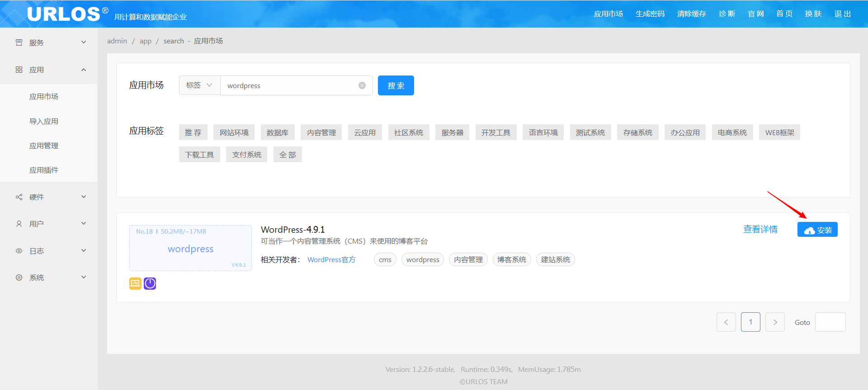The image size is (868, 390).
Task: Go to next page arrow
Action: [775, 322]
